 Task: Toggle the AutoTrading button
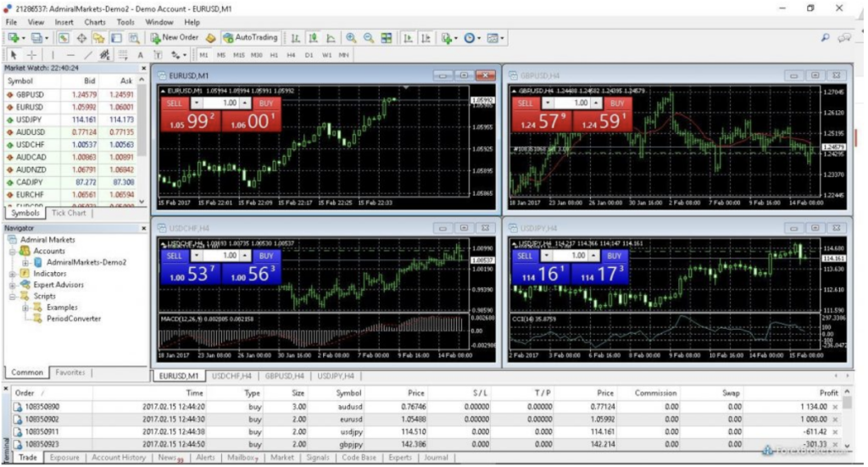[250, 38]
